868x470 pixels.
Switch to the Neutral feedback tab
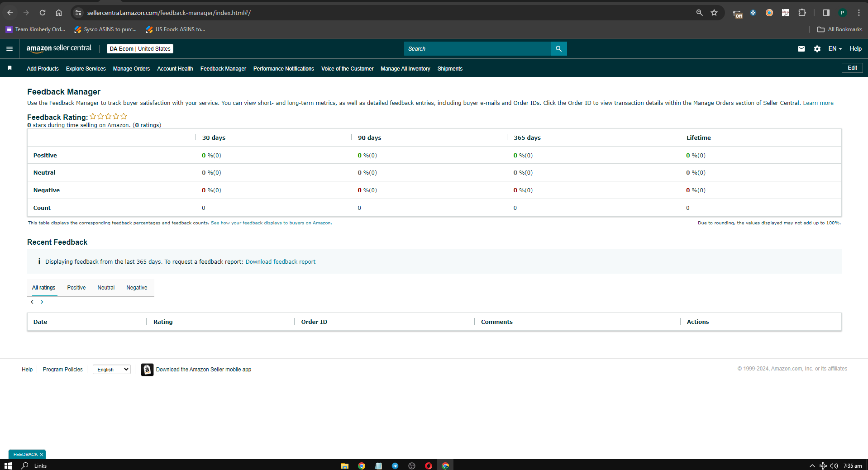tap(106, 288)
